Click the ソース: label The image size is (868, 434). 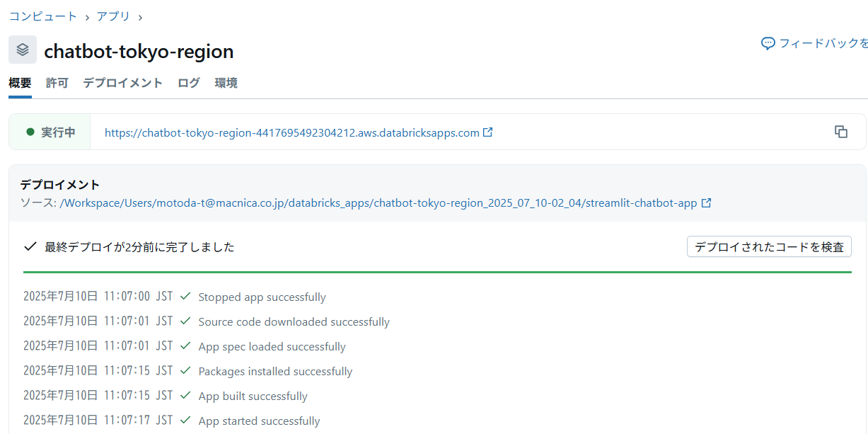coord(38,203)
